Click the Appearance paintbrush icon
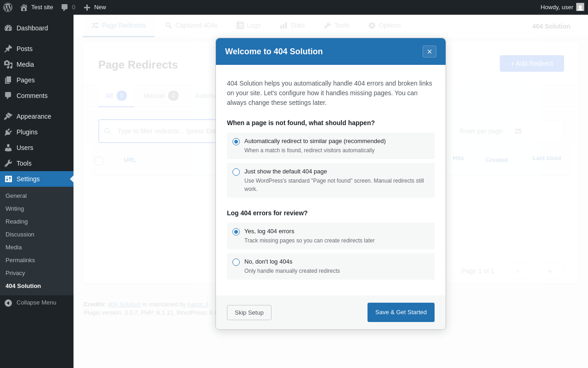 click(8, 116)
